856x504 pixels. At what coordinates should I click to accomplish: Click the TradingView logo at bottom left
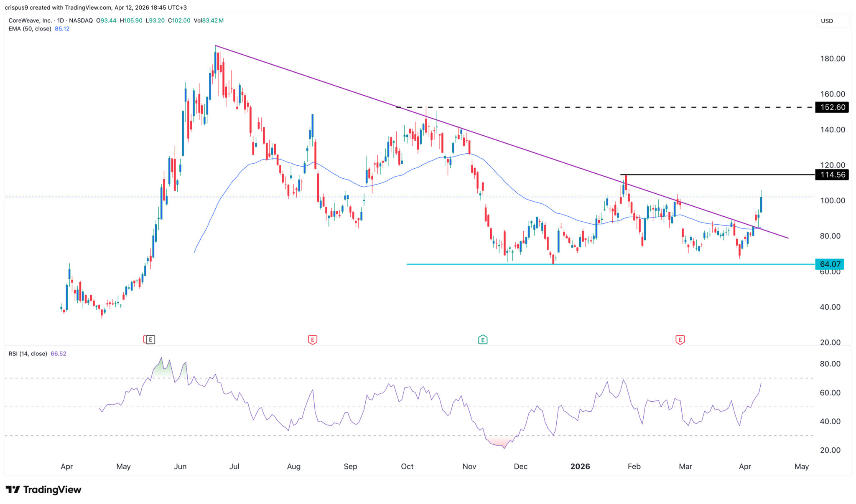[43, 489]
